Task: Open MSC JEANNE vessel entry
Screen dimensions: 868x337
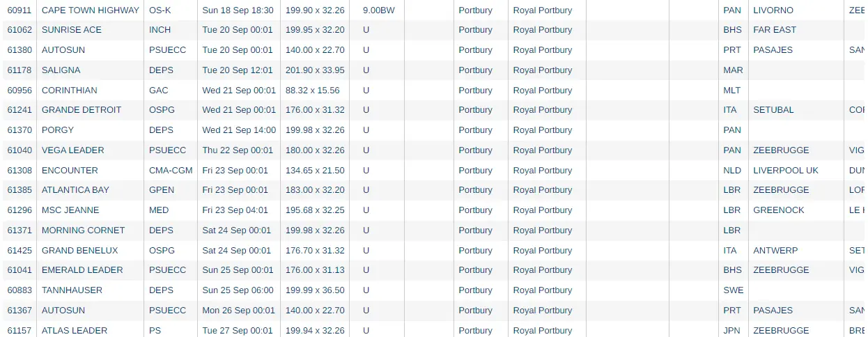Action: pos(70,210)
